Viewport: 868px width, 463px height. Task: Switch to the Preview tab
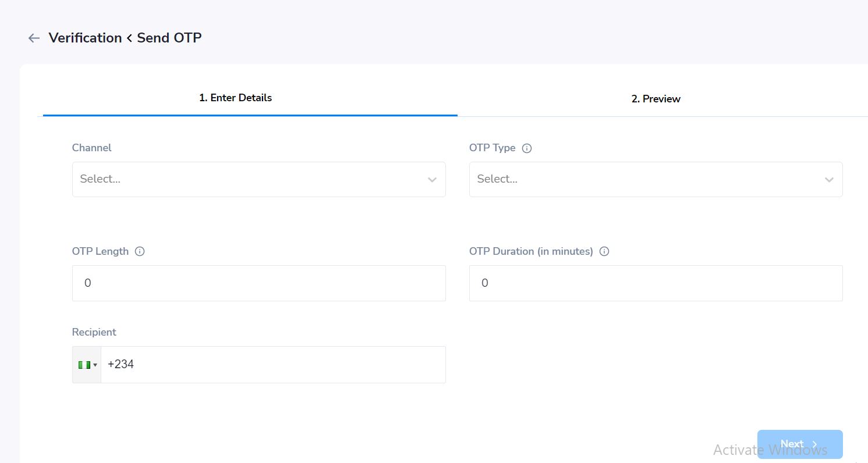(x=656, y=98)
